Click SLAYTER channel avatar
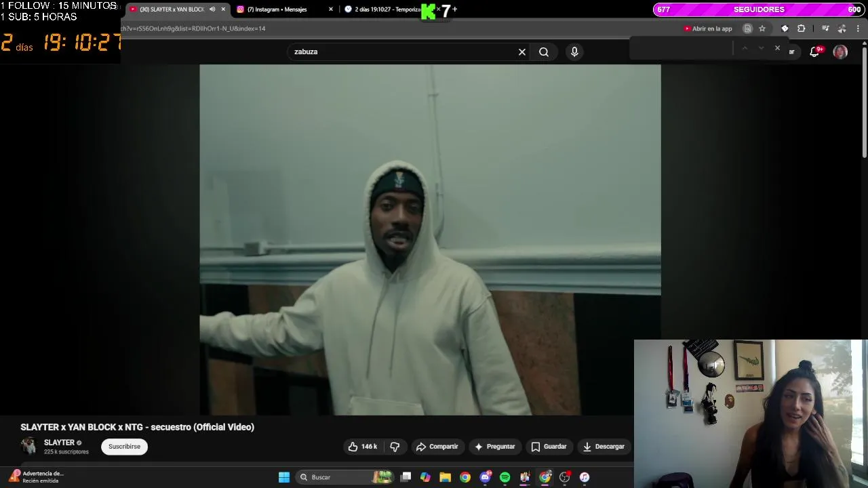 click(28, 446)
